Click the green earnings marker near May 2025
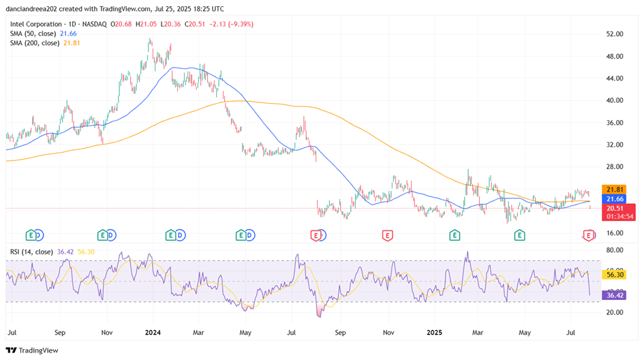 [x=519, y=235]
